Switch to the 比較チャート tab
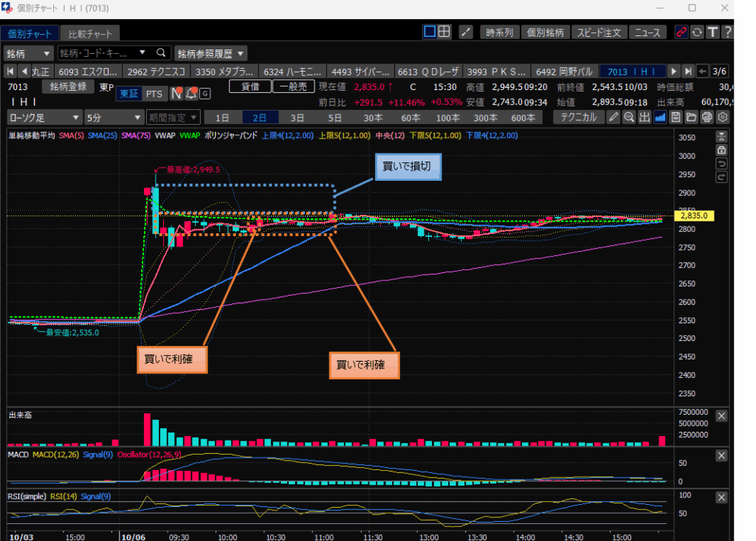This screenshot has height=541, width=756. pos(91,34)
